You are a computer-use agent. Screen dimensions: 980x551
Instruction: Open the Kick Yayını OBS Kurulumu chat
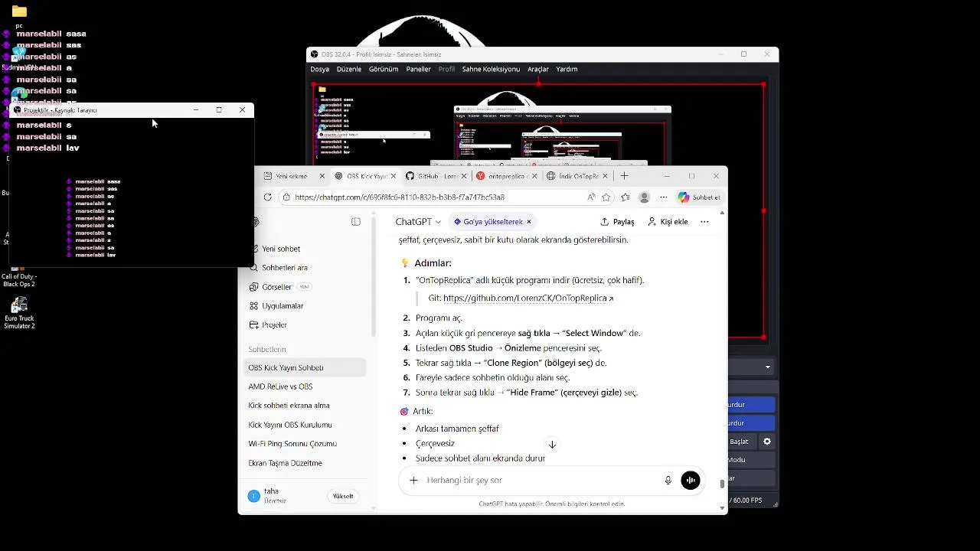(305, 425)
